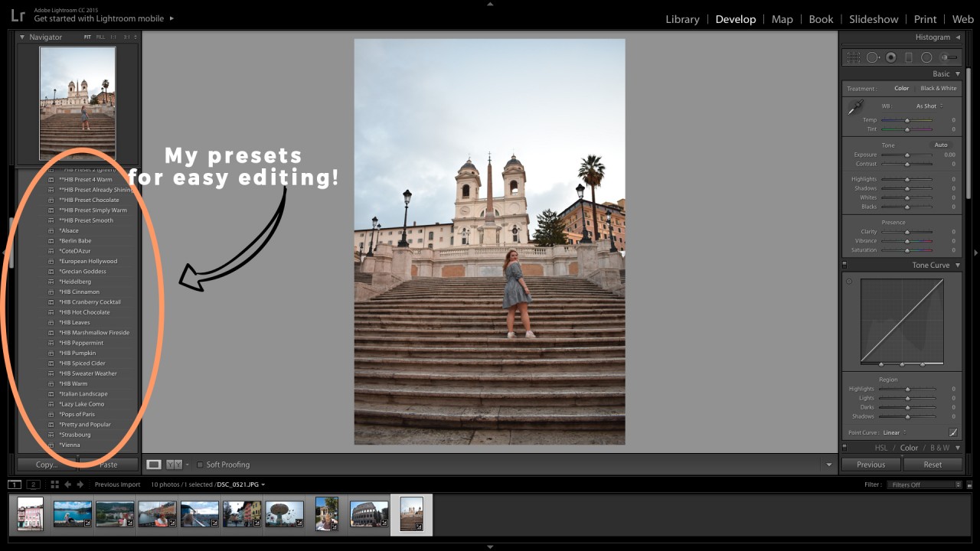Screen dimensions: 980x551
Task: Expand the Histogram panel
Action: tap(957, 37)
